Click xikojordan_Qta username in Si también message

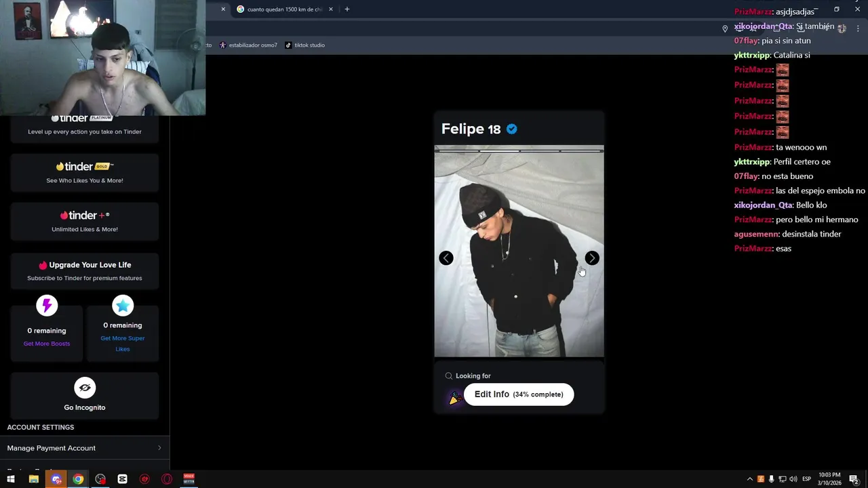763,26
